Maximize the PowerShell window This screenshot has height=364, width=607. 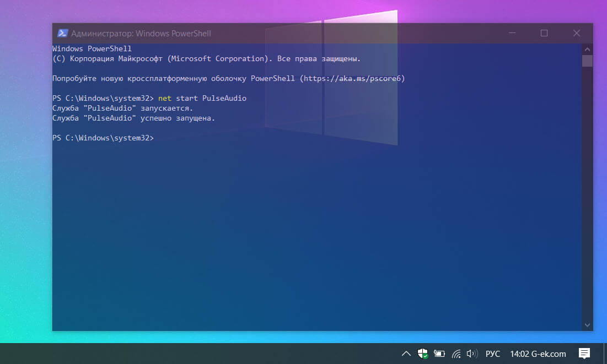(x=544, y=33)
